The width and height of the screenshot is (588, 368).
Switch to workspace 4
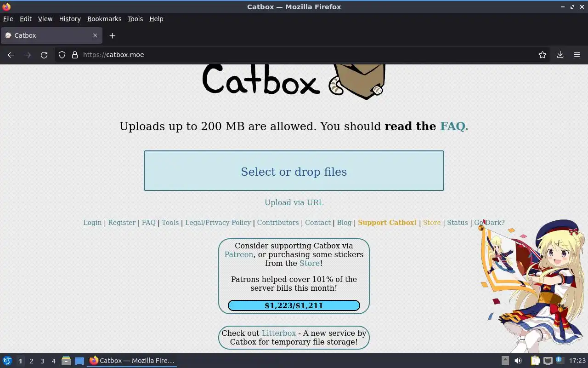point(53,361)
